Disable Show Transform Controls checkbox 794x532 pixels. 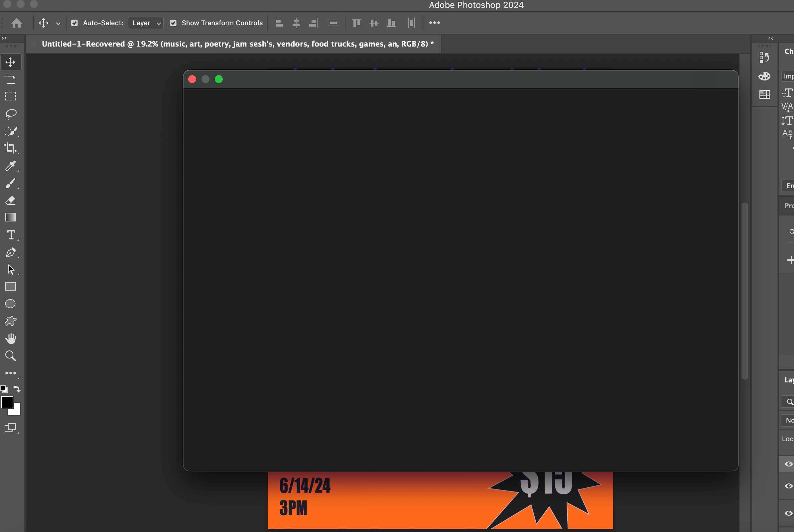[173, 23]
